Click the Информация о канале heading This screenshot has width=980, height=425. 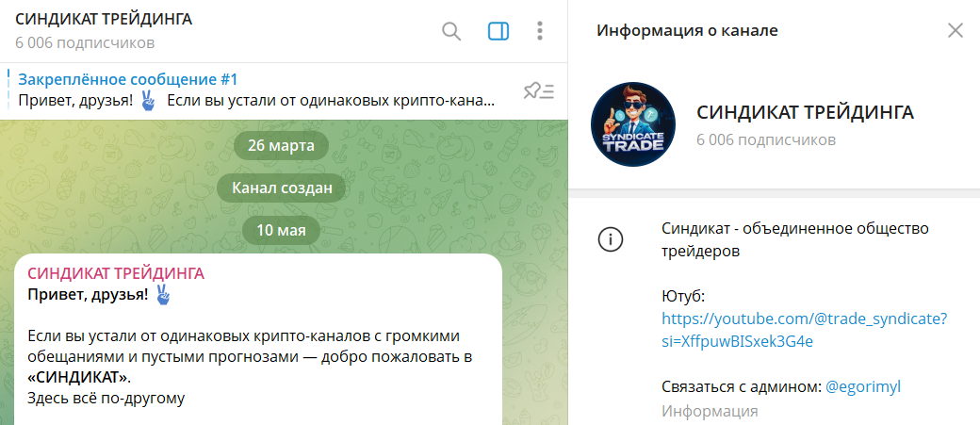coord(688,30)
